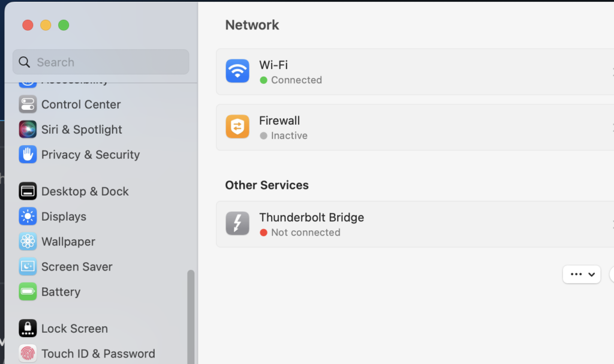Click the sidebar vertical scrollbar

point(191,317)
